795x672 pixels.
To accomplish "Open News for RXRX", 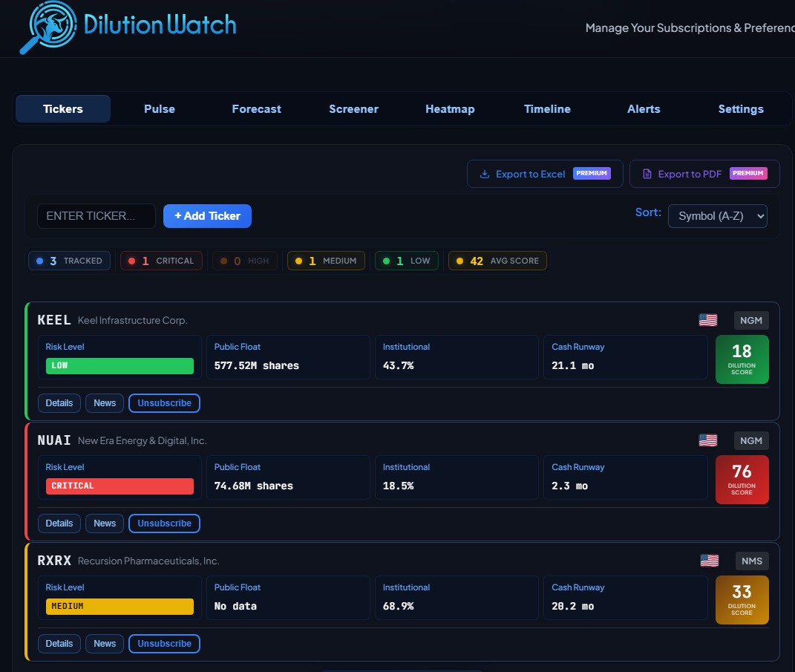I will point(105,644).
